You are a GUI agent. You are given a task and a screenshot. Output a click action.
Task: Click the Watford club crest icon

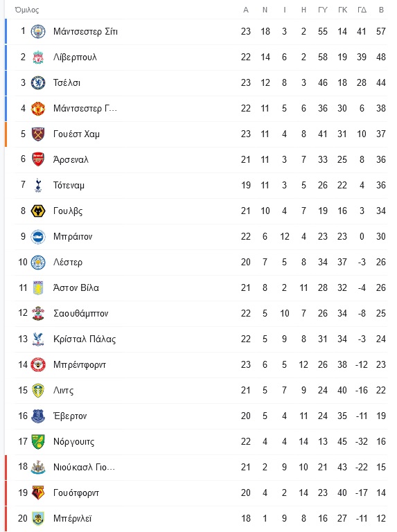[38, 493]
